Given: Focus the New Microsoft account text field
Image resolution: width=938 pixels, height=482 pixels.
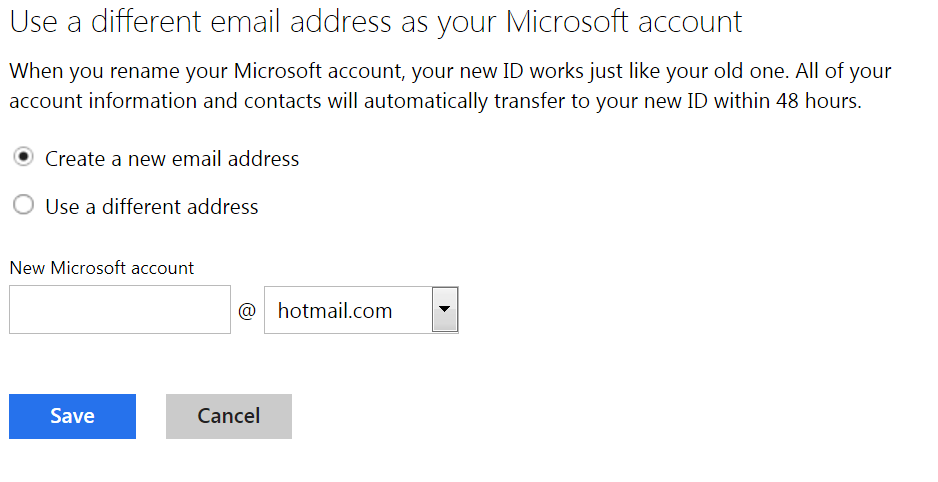Looking at the screenshot, I should click(120, 310).
